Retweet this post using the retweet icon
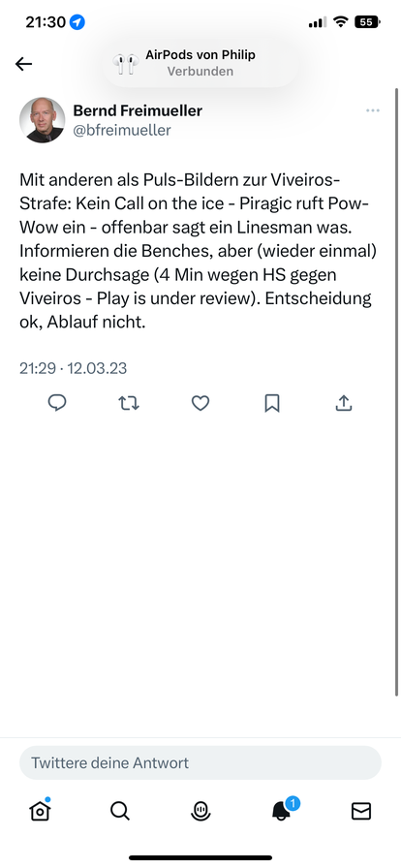The image size is (401, 868). (x=129, y=404)
